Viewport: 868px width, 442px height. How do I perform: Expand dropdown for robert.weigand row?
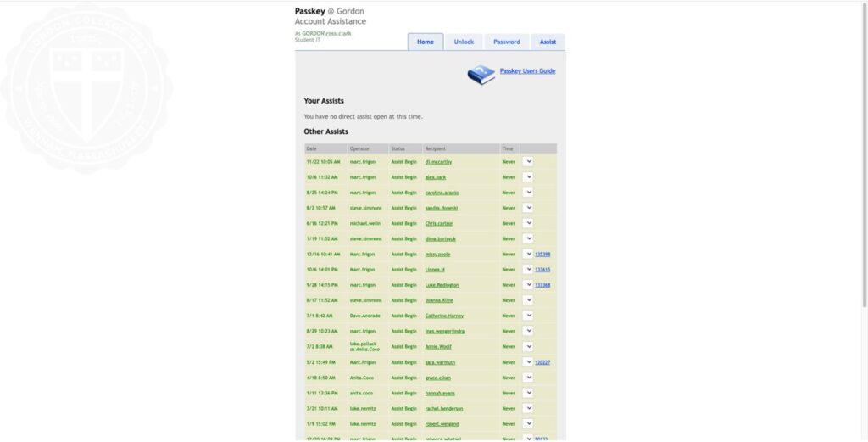528,423
